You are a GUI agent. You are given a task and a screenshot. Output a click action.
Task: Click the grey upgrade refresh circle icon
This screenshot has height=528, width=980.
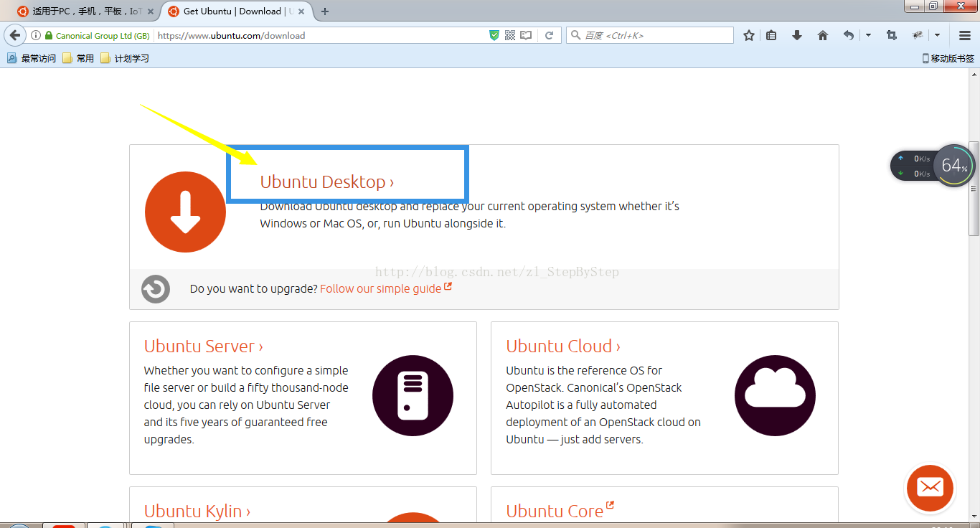156,289
